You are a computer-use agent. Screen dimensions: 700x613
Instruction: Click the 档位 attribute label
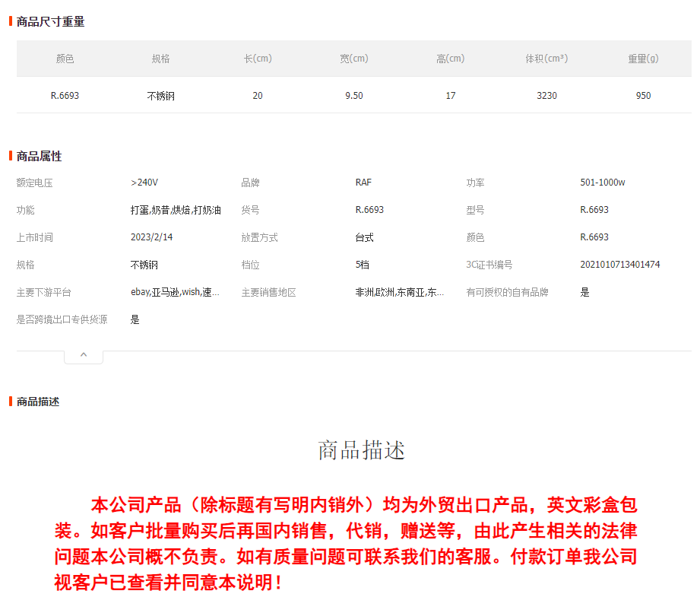pos(251,265)
